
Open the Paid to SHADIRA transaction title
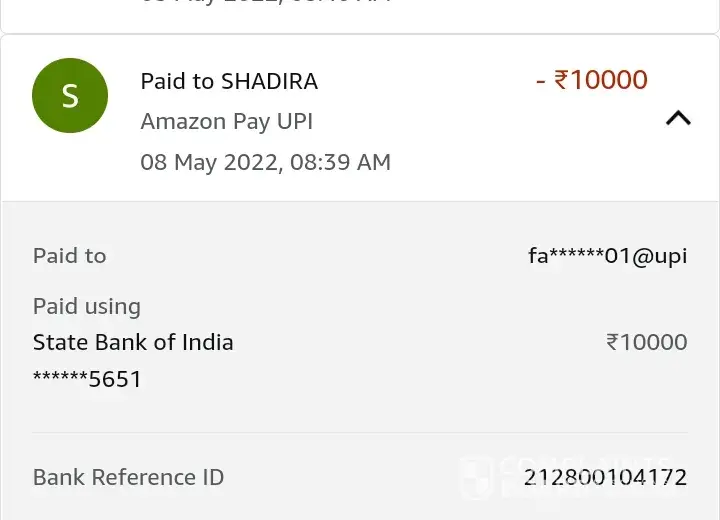[x=229, y=81]
